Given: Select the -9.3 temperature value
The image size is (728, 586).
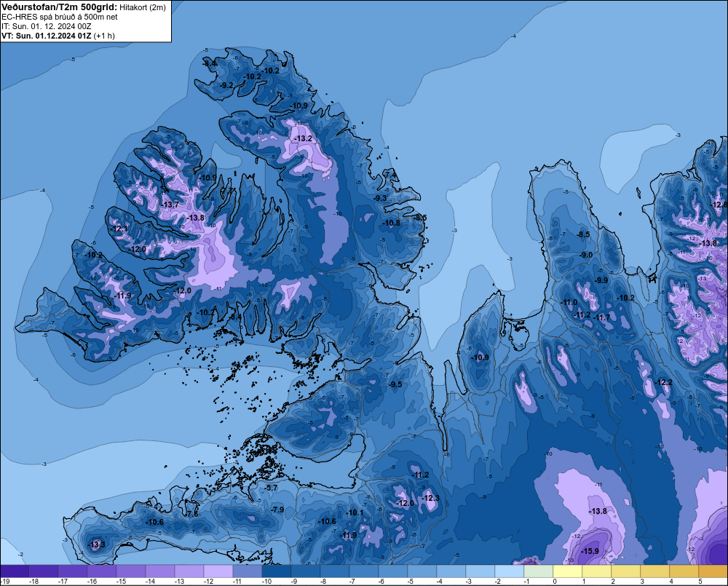Looking at the screenshot, I should [x=380, y=198].
